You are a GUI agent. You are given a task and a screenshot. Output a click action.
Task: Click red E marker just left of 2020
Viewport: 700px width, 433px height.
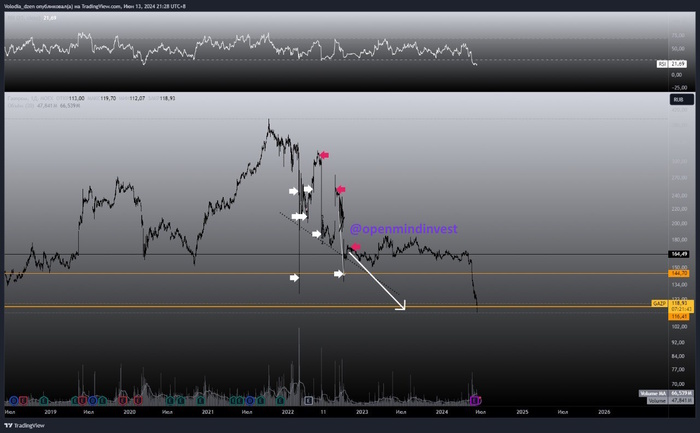coord(123,400)
